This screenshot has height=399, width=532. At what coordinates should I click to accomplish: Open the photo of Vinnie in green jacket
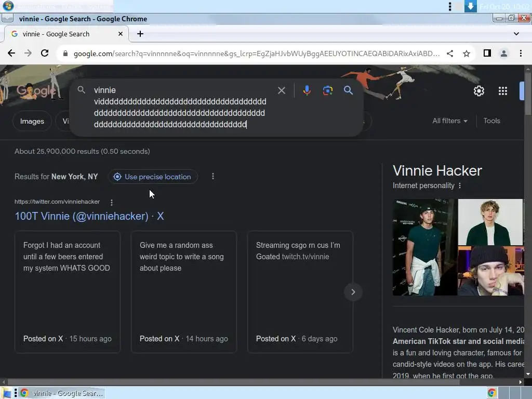coord(490,222)
